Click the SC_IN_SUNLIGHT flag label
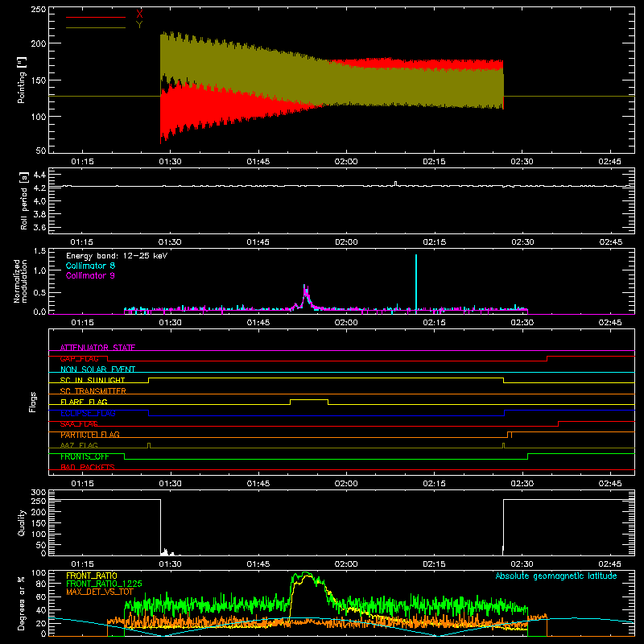The height and width of the screenshot is (644, 644). 93,380
